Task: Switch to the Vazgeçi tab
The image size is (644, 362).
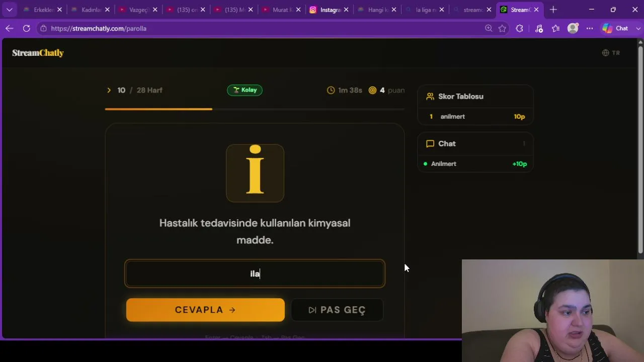Action: (x=138, y=10)
